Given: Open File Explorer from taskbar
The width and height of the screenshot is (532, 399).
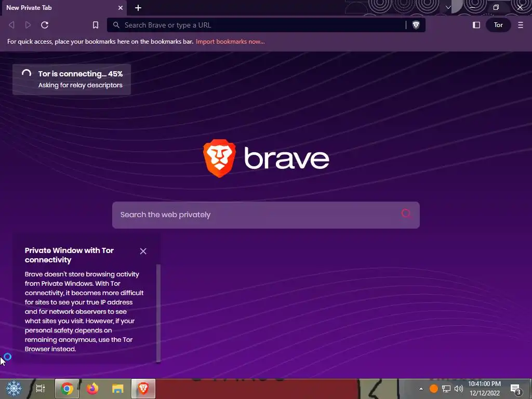Looking at the screenshot, I should [x=118, y=389].
